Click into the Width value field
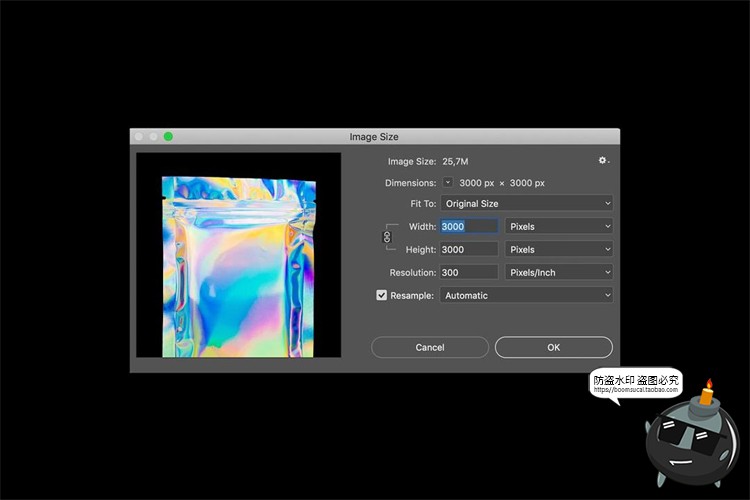The height and width of the screenshot is (500, 750). (x=468, y=227)
